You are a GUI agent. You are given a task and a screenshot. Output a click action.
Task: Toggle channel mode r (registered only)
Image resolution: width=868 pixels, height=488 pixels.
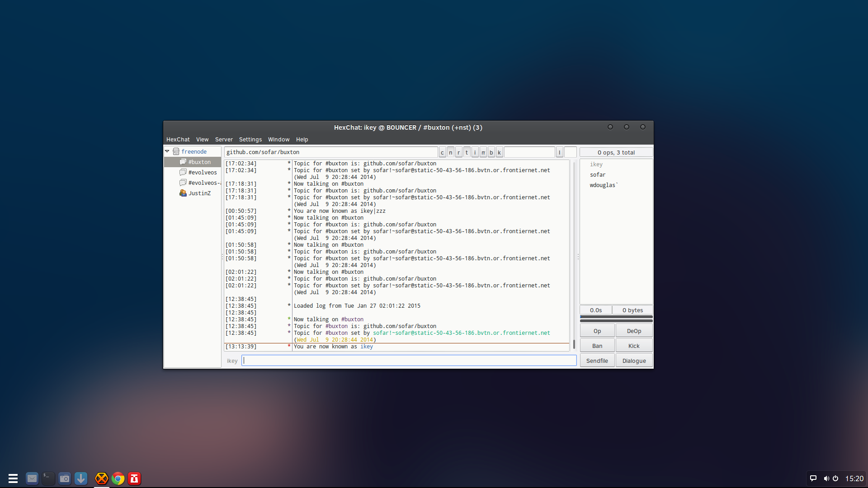click(458, 152)
